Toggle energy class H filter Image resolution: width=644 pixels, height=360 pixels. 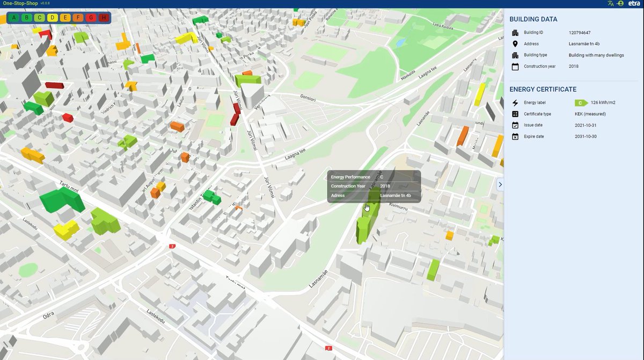point(104,17)
